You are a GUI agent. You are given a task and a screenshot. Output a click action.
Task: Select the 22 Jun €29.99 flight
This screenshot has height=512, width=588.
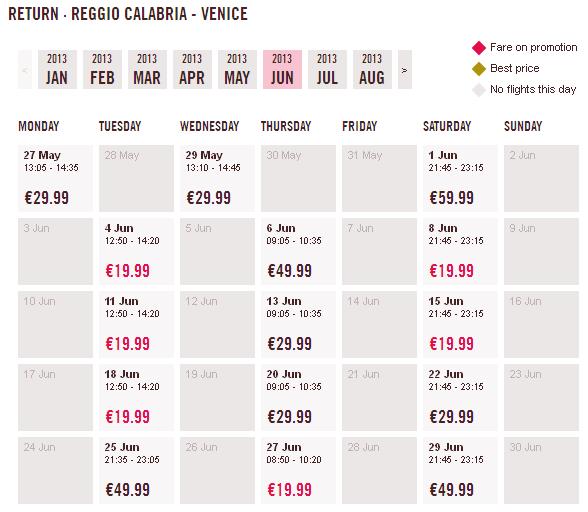pos(460,397)
